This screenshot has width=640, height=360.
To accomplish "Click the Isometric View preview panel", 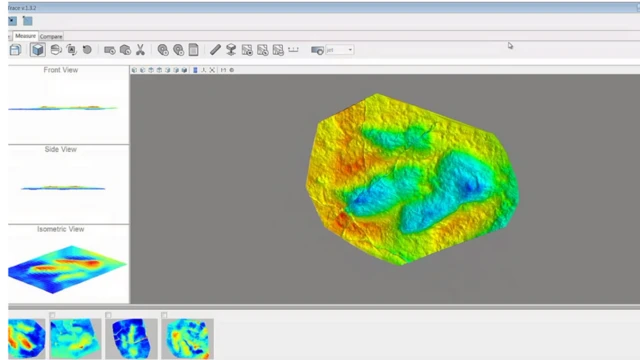I will tap(69, 264).
